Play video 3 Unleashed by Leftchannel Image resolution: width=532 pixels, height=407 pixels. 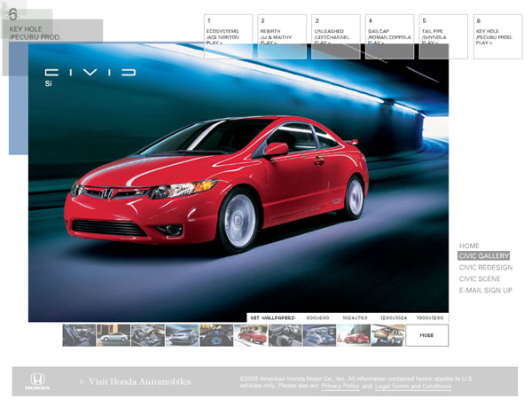tap(336, 36)
